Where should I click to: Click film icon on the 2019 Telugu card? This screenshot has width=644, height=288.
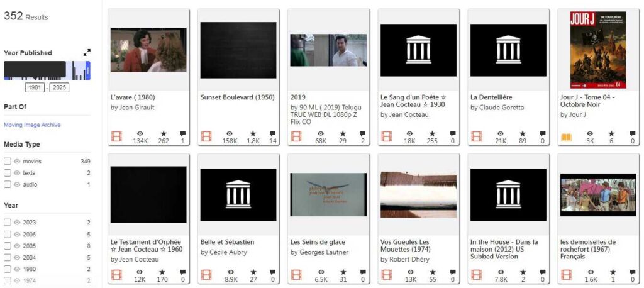click(296, 136)
